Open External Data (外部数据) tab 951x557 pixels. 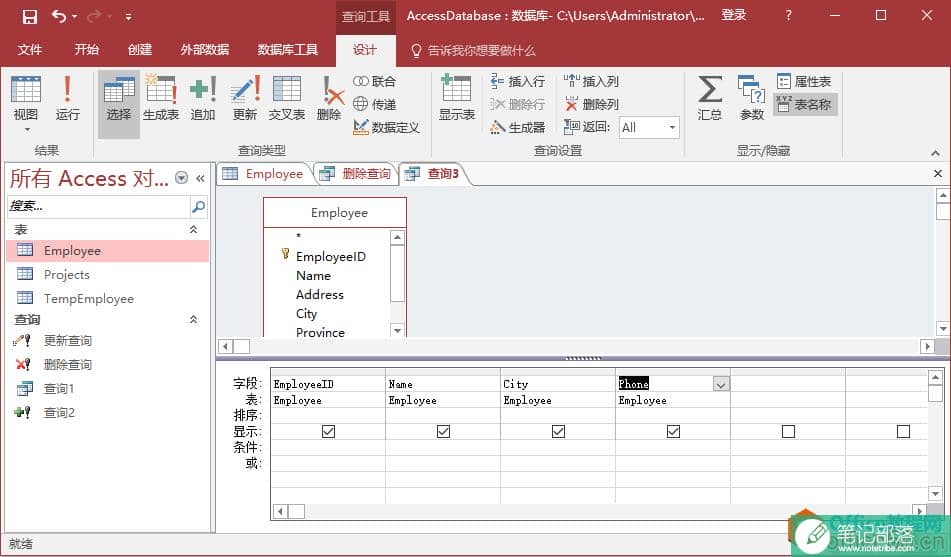coord(205,50)
